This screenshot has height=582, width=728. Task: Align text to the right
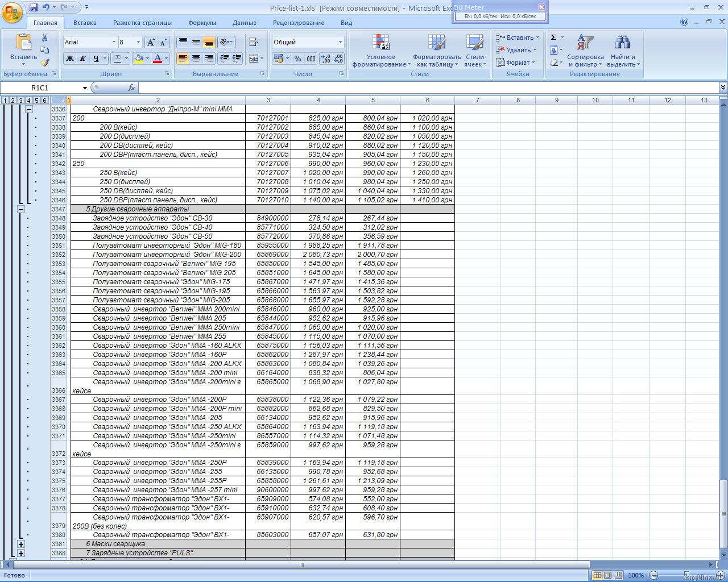pyautogui.click(x=209, y=58)
